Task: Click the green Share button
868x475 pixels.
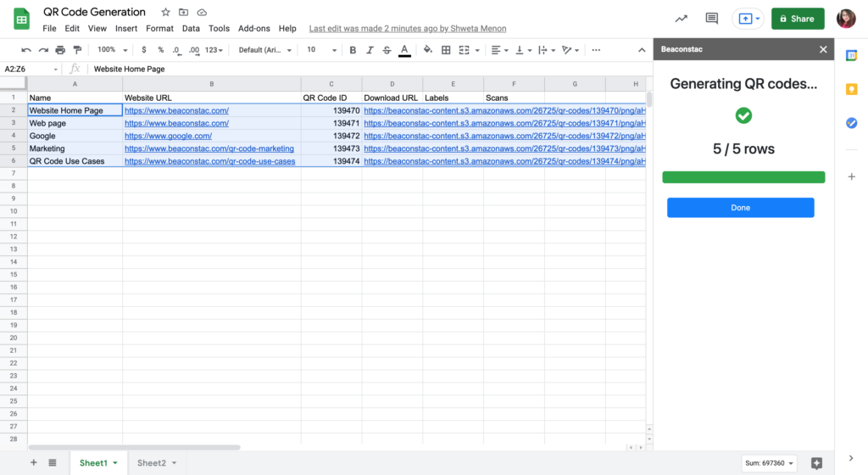Action: point(798,19)
